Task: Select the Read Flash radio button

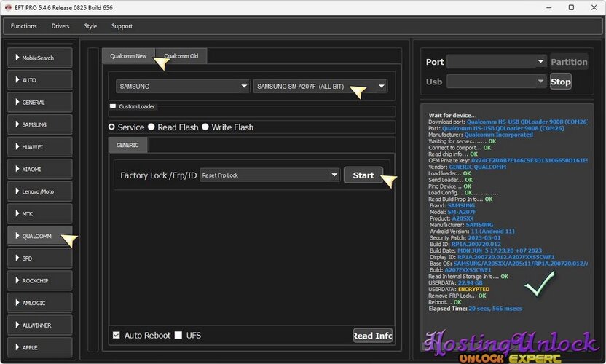Action: [151, 127]
